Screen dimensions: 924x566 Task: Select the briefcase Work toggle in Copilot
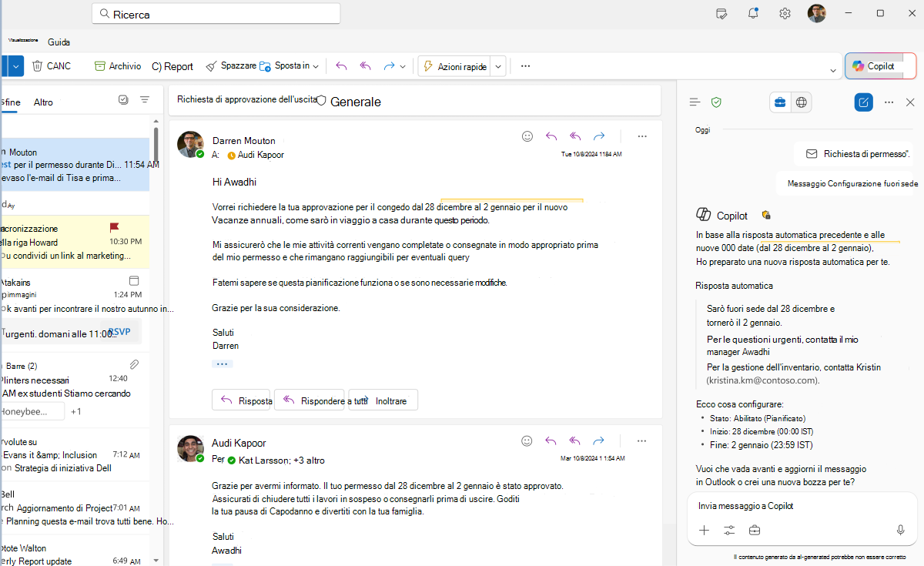pyautogui.click(x=780, y=102)
